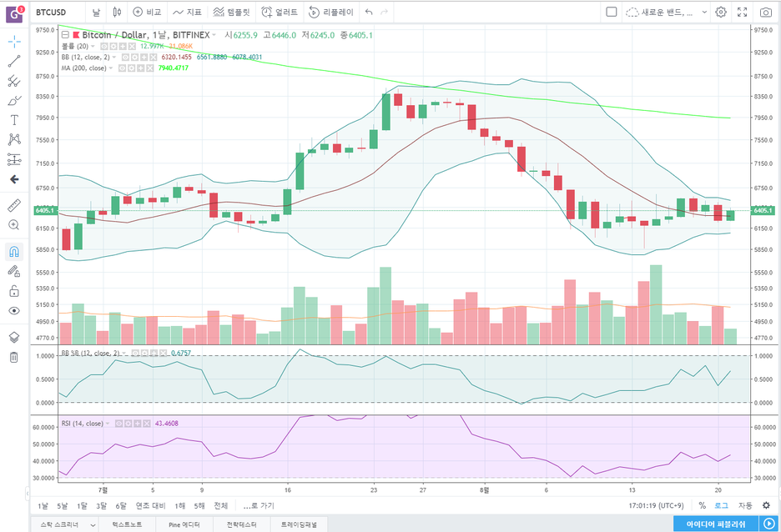Activate the ruler measure tool
The height and width of the screenshot is (532, 781).
(x=14, y=205)
